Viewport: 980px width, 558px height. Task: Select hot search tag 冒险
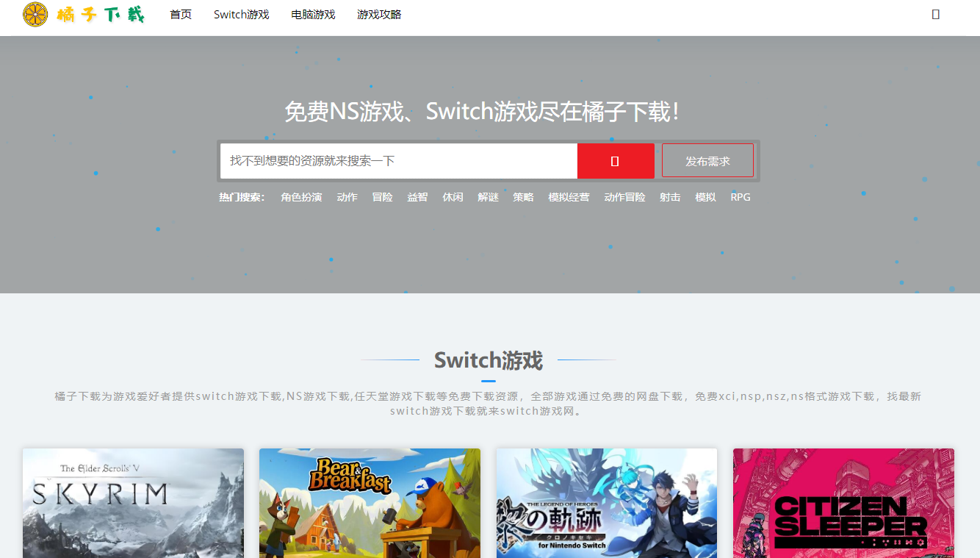383,197
